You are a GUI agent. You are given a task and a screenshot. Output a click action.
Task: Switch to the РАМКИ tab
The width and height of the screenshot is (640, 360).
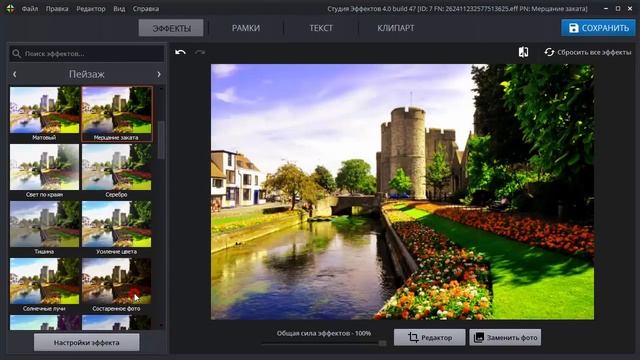246,28
